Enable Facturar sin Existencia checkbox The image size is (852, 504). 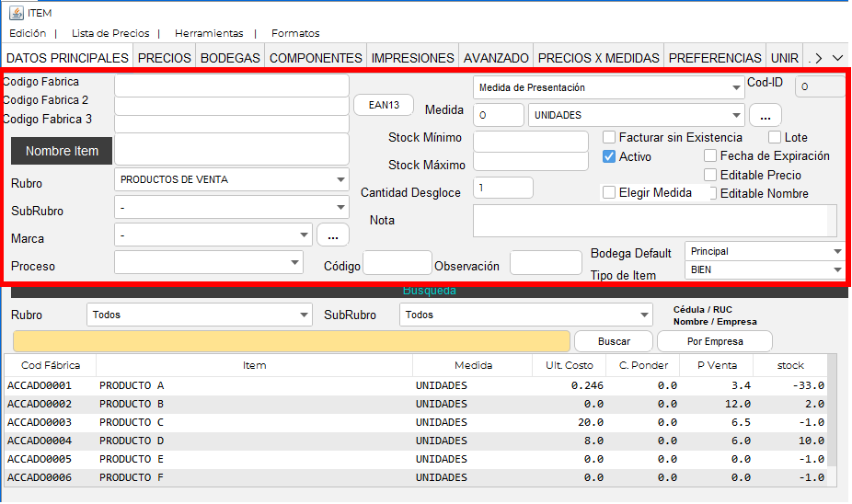pyautogui.click(x=609, y=137)
